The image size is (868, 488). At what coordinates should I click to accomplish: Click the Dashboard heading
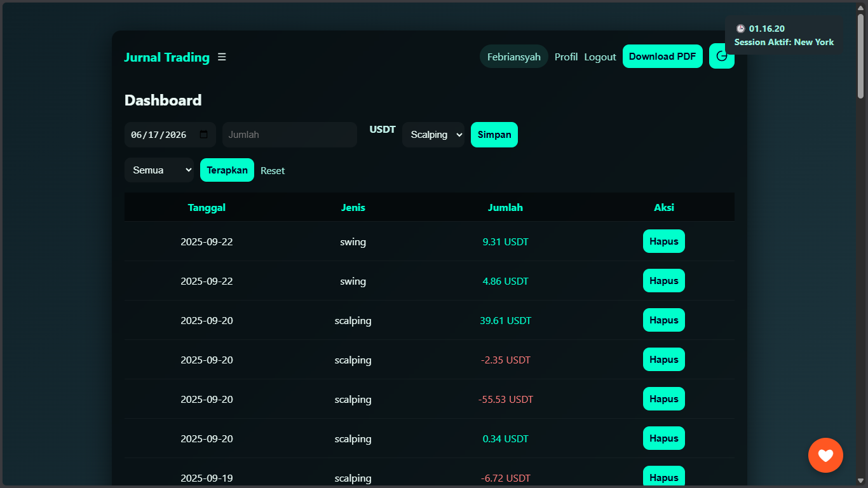pos(163,100)
